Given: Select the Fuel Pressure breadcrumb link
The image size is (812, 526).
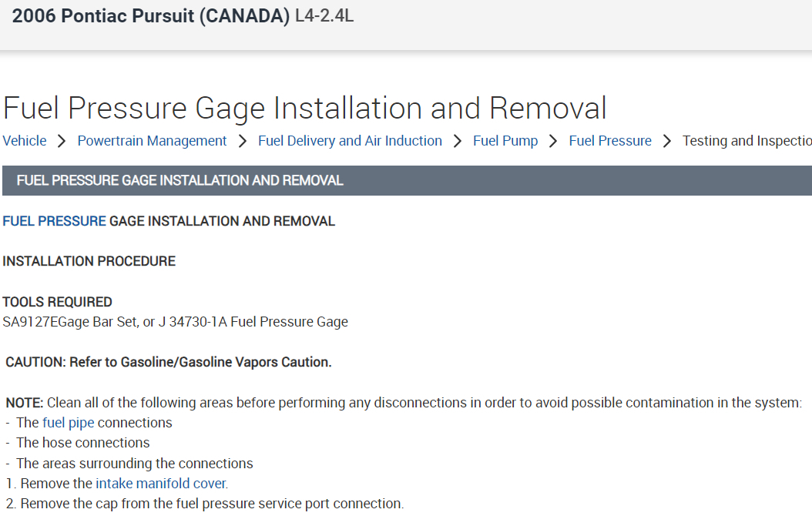Looking at the screenshot, I should [610, 141].
